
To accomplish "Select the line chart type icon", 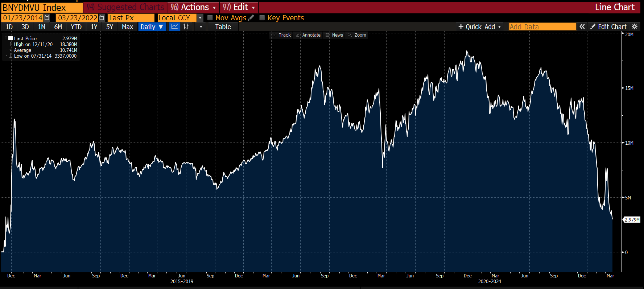I will point(175,26).
